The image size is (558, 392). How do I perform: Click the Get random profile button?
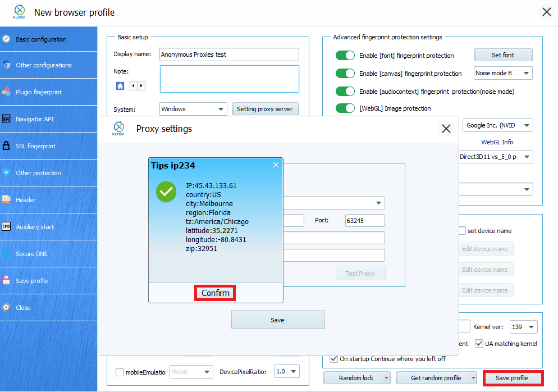(x=437, y=377)
